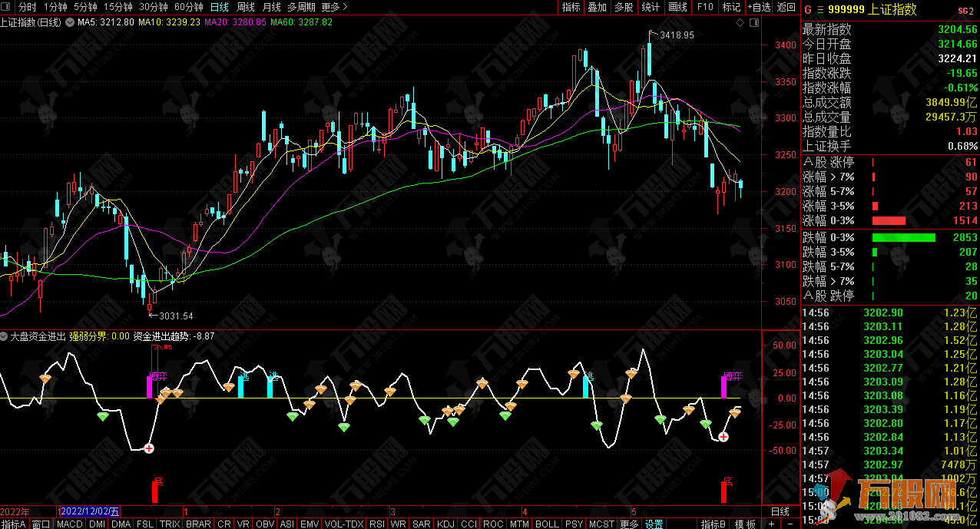Select the DMI indicator tab
Image resolution: width=980 pixels, height=529 pixels.
point(97,524)
